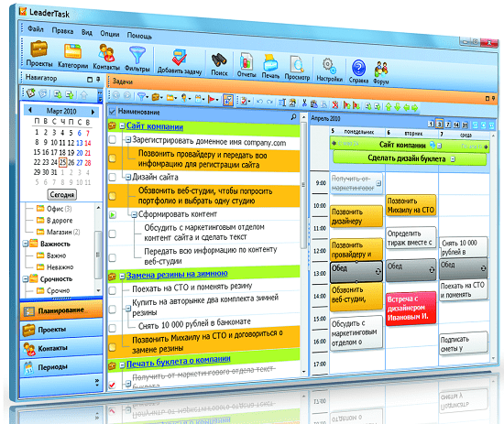
Task: Check the task Обзвонить веб-студии
Action: (x=112, y=196)
